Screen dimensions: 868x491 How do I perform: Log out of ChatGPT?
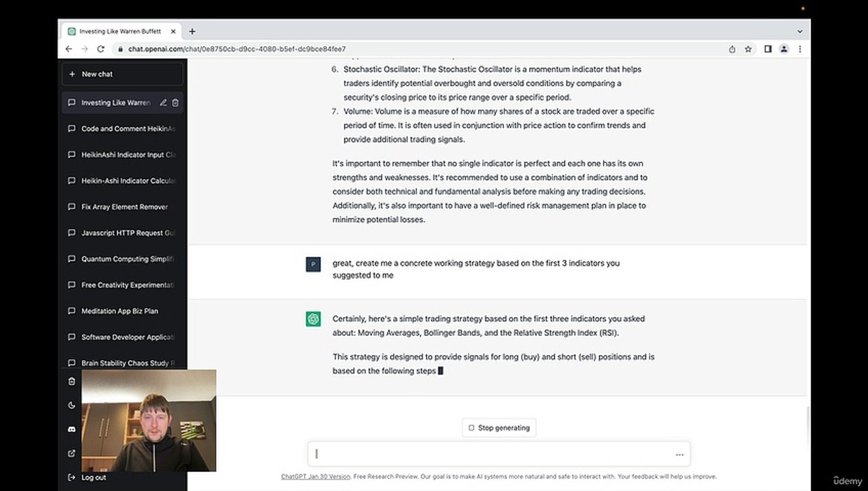[93, 477]
